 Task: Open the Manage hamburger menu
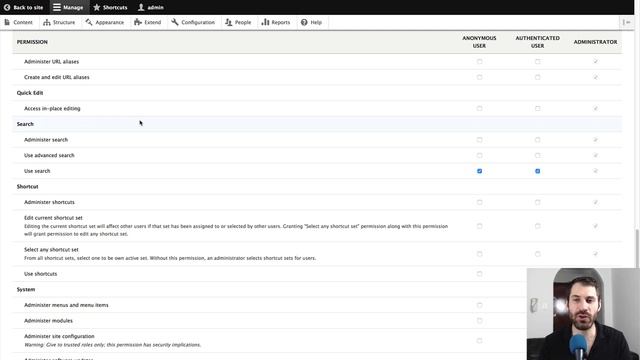pyautogui.click(x=57, y=7)
